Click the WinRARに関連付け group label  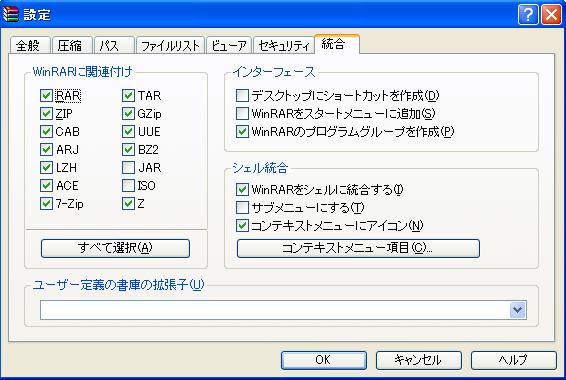click(83, 72)
